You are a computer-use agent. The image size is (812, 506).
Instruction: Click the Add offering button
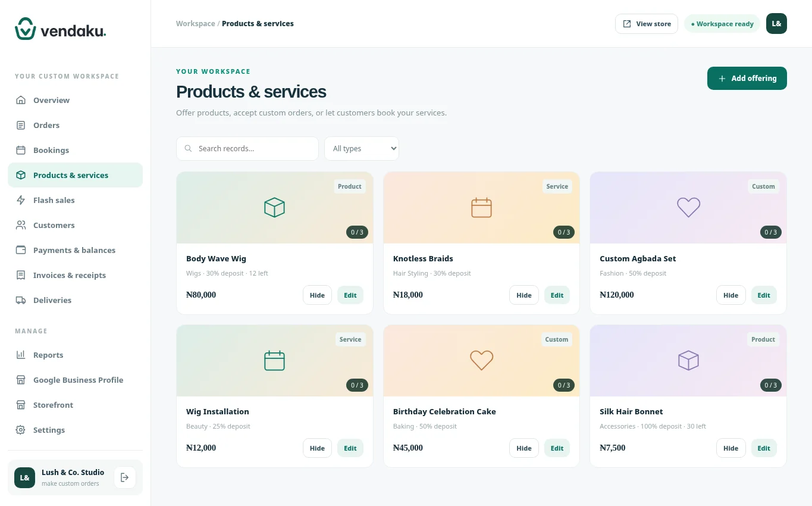point(747,79)
